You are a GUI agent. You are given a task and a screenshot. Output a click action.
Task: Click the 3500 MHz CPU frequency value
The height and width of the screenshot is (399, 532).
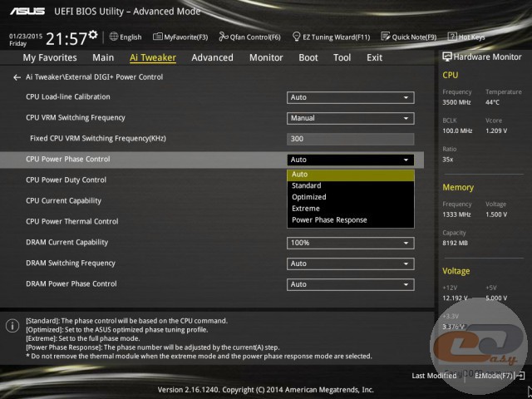(x=456, y=102)
